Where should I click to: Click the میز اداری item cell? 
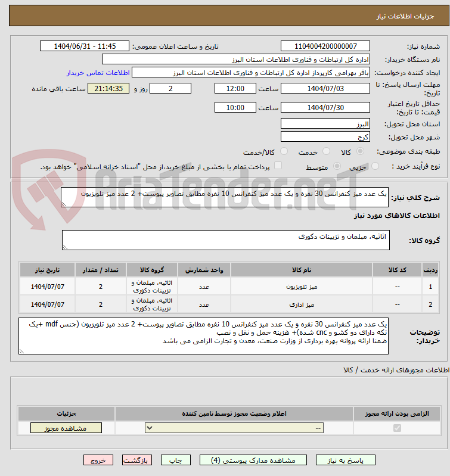[301, 304]
